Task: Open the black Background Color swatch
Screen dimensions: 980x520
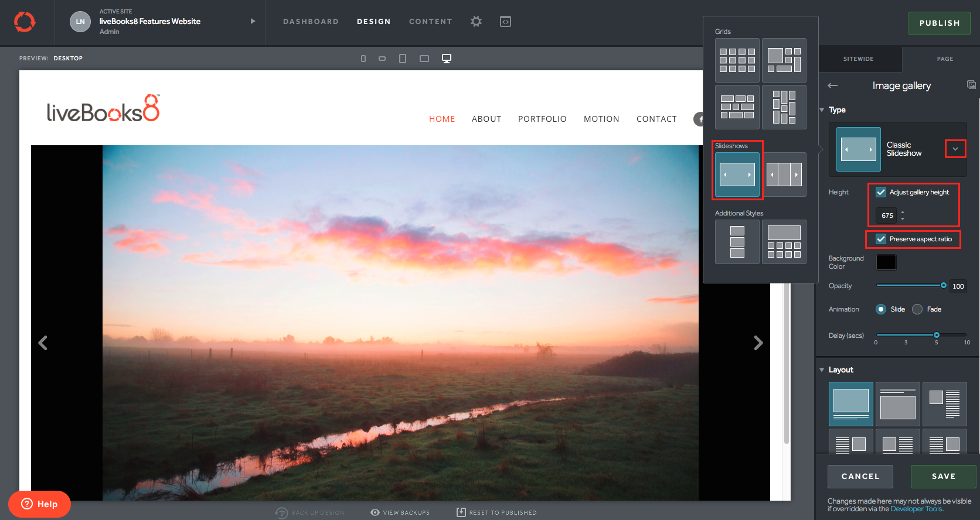Action: tap(886, 262)
